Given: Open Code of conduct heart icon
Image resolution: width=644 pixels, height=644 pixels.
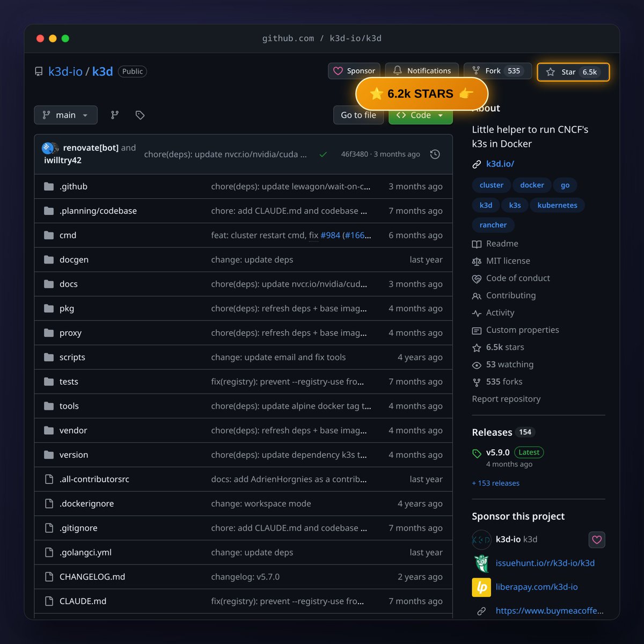Looking at the screenshot, I should (x=477, y=279).
